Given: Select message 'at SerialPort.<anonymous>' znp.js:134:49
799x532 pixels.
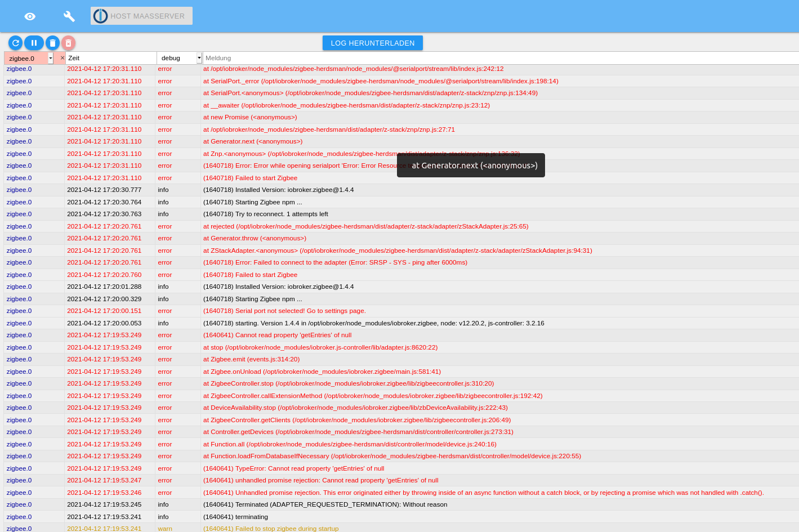Looking at the screenshot, I should (x=371, y=93).
